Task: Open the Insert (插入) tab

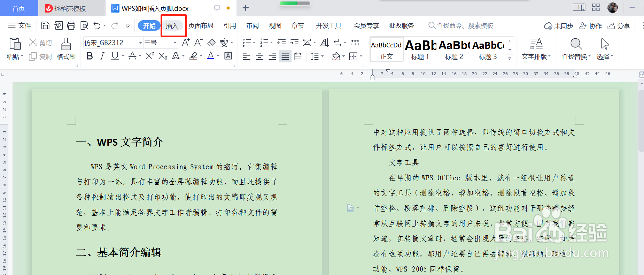Action: (172, 25)
